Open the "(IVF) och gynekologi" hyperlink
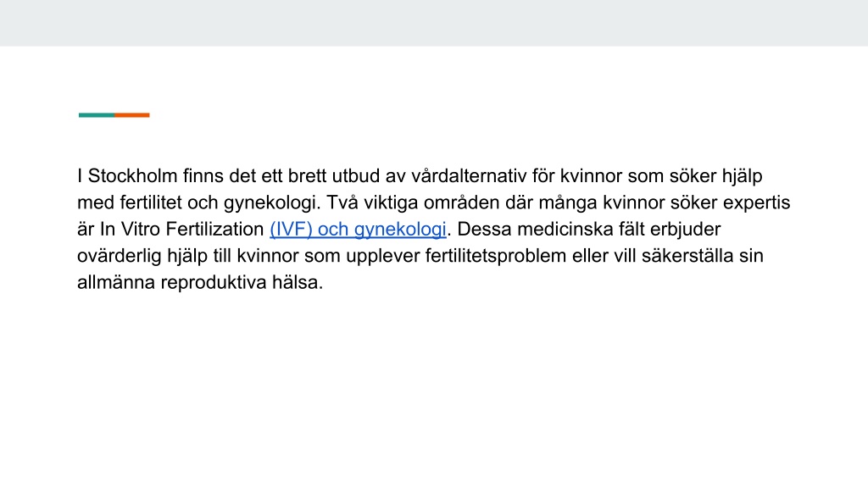 coord(358,229)
